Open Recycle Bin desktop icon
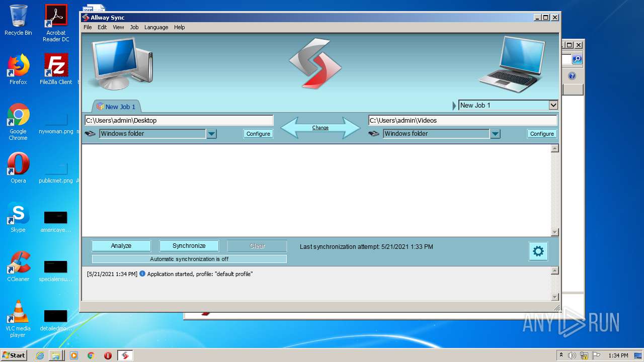 click(18, 20)
